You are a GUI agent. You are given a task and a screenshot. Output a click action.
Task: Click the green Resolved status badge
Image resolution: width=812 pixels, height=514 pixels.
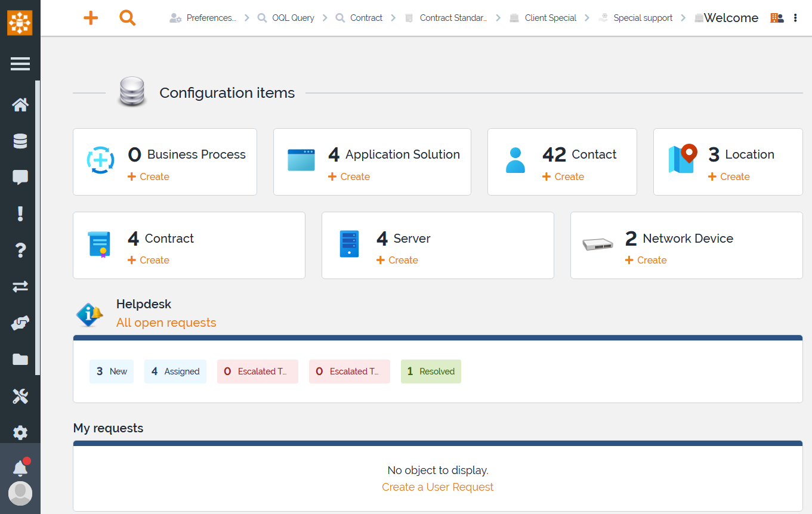[431, 371]
